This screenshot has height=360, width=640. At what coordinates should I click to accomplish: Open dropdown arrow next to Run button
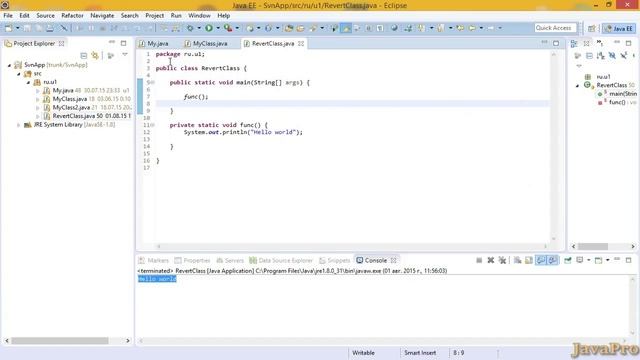pyautogui.click(x=218, y=28)
